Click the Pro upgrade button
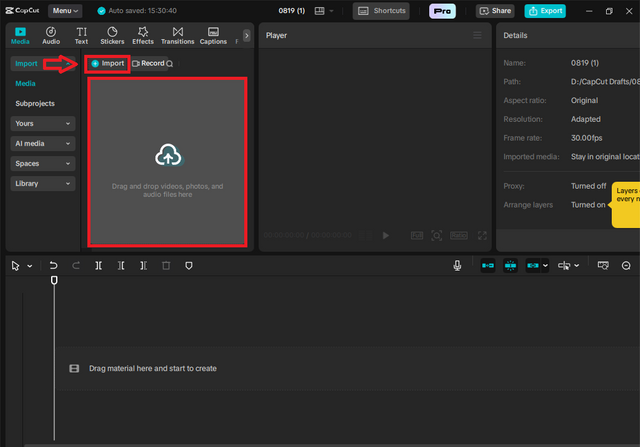Image resolution: width=640 pixels, height=447 pixels. point(442,11)
